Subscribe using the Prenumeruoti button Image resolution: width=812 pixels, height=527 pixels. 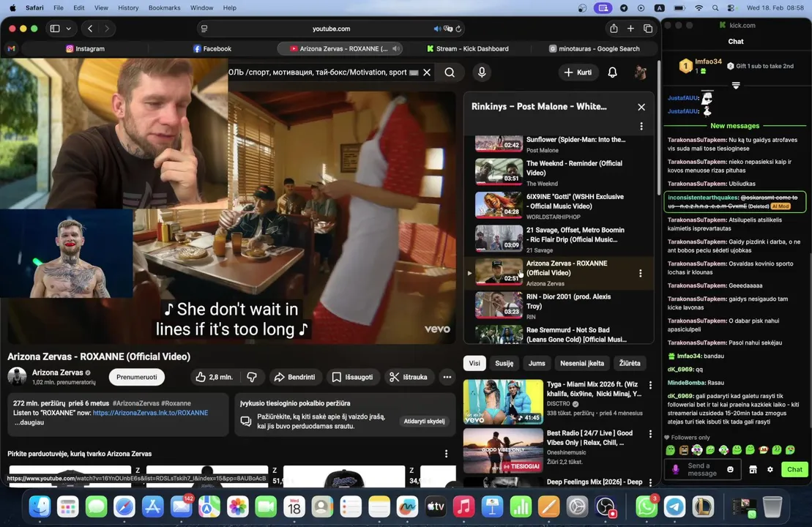click(x=137, y=377)
